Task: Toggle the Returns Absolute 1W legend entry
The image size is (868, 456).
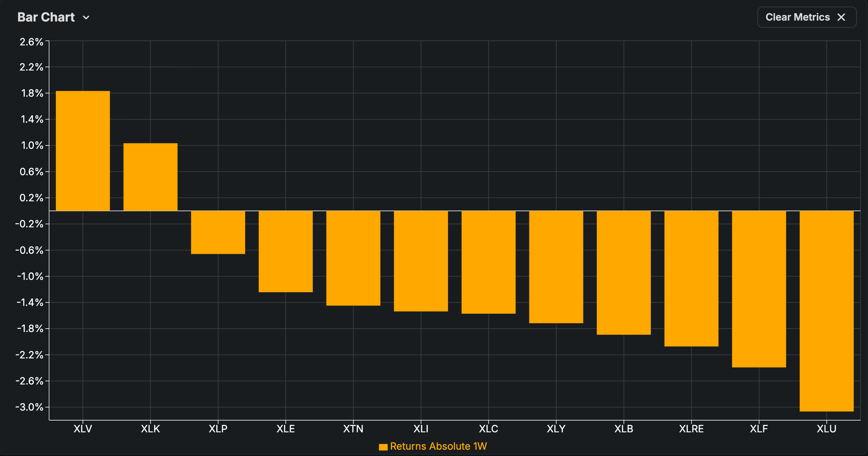Action: (x=433, y=446)
